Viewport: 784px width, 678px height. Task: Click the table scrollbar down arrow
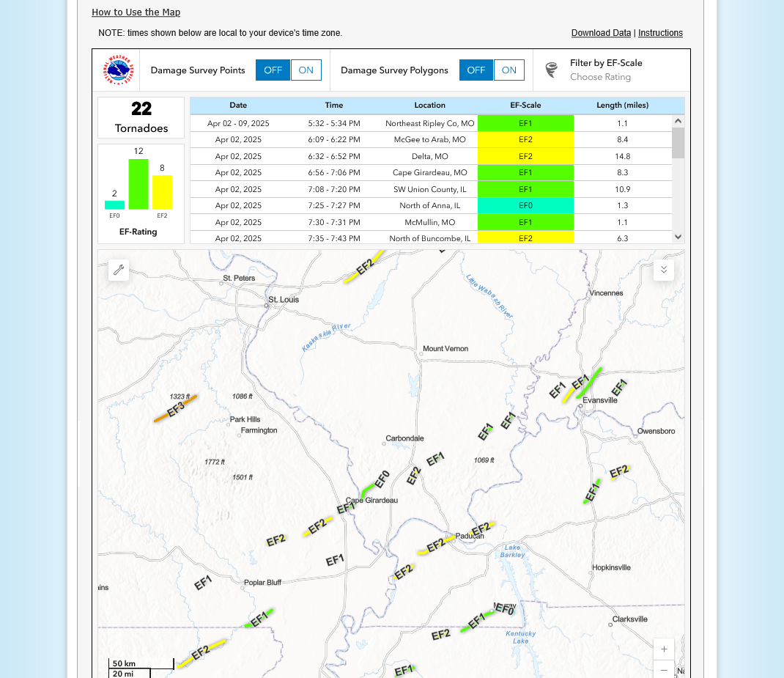pyautogui.click(x=678, y=237)
